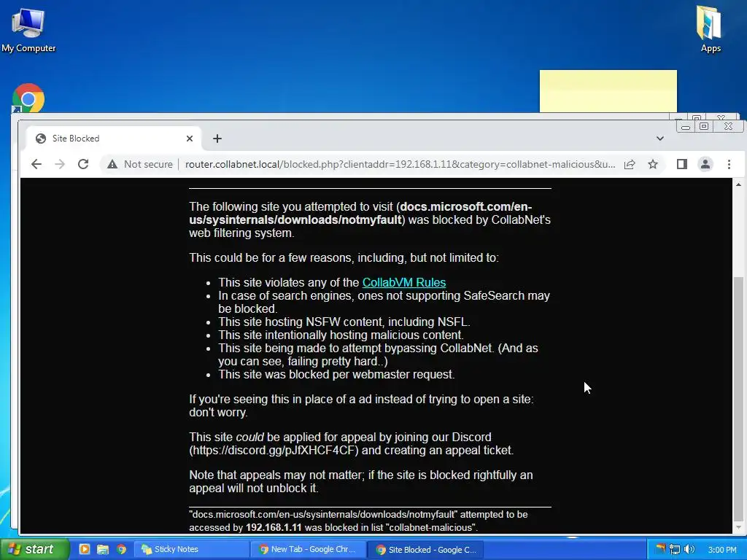The height and width of the screenshot is (560, 747).
Task: Open My Computer desktop icon
Action: tap(28, 30)
